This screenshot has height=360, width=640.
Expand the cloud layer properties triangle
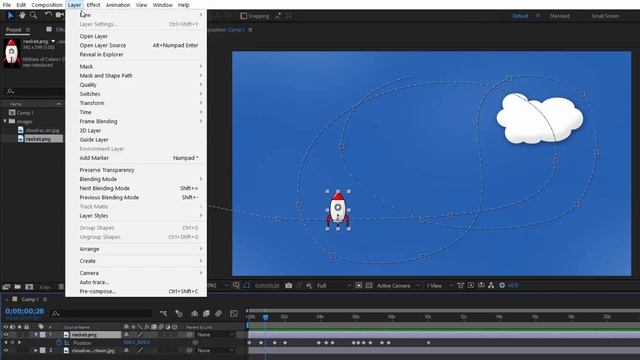[x=36, y=350]
